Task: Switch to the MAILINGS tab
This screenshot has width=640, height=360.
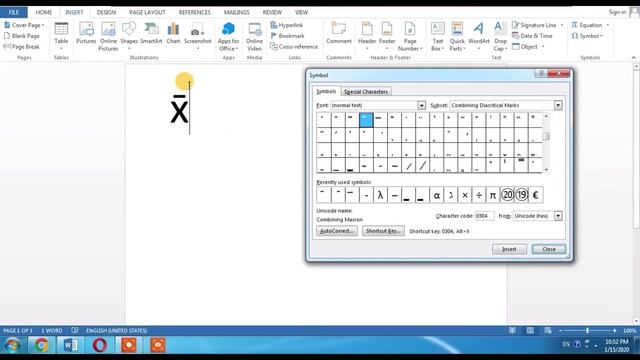Action: pos(237,12)
